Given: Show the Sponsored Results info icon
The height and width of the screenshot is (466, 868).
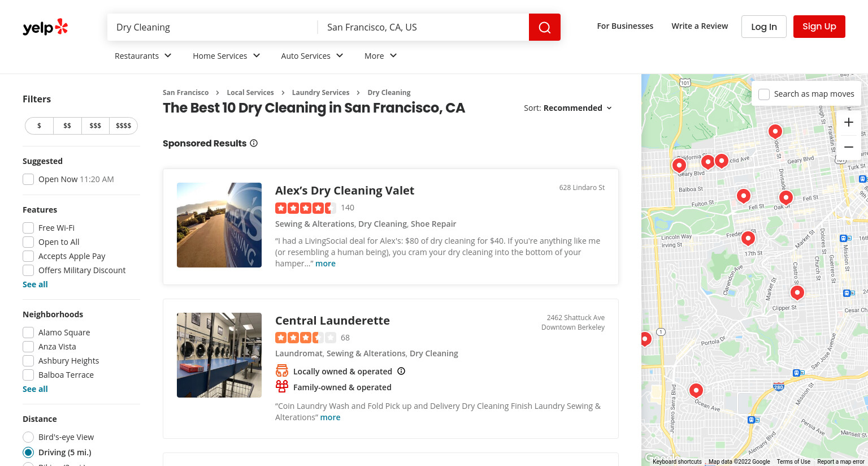Looking at the screenshot, I should [x=254, y=143].
